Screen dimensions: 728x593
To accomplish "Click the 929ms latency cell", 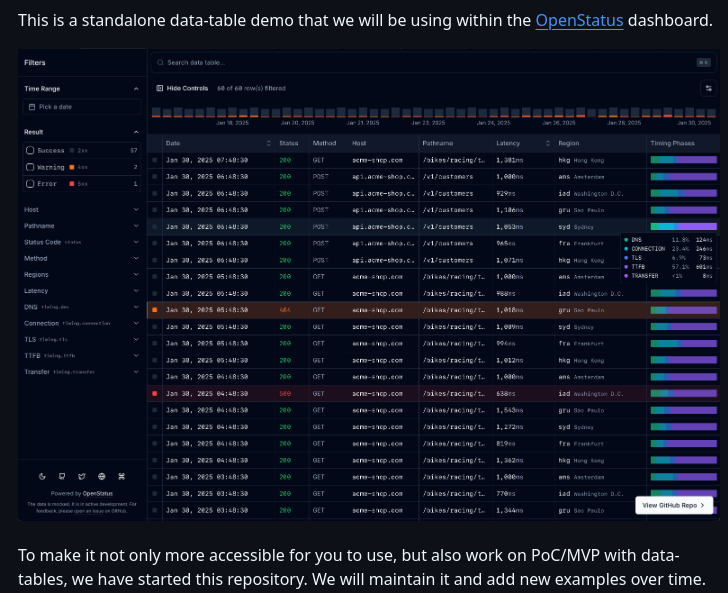I will 505,194.
